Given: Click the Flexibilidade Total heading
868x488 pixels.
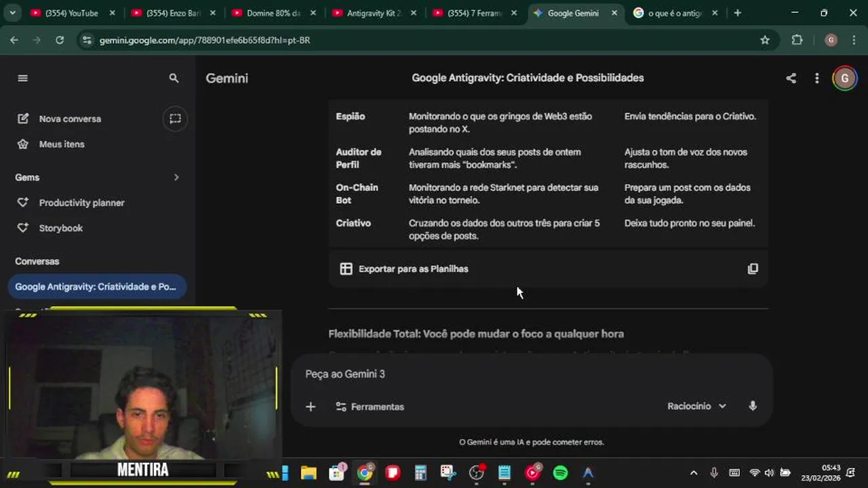Looking at the screenshot, I should (476, 333).
